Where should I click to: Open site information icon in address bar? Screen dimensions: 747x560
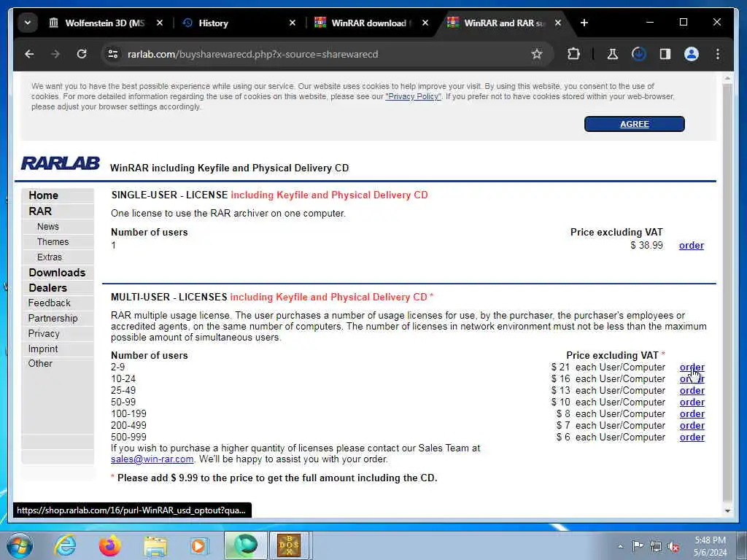113,54
